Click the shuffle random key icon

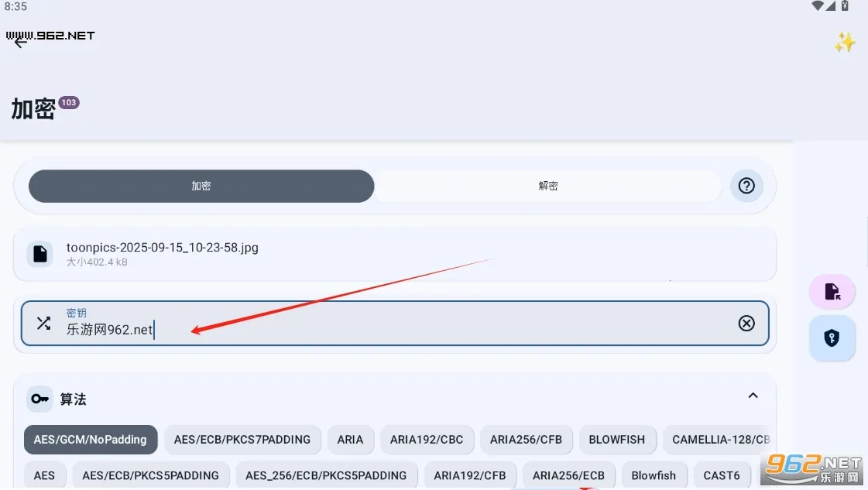43,323
